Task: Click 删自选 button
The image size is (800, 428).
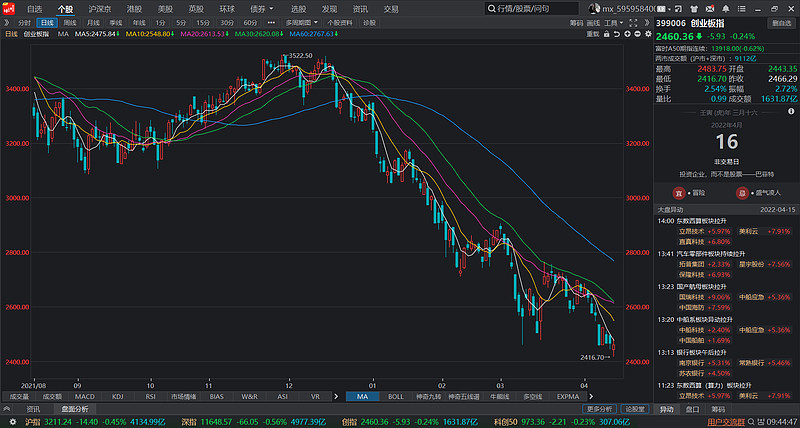Action: pos(782,23)
